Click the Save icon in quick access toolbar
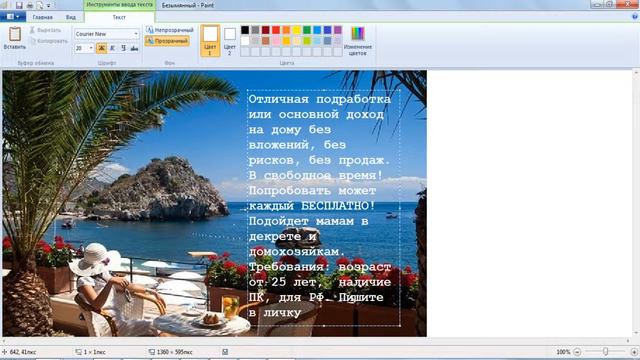Viewport: 640px width, 360px height. [x=19, y=5]
